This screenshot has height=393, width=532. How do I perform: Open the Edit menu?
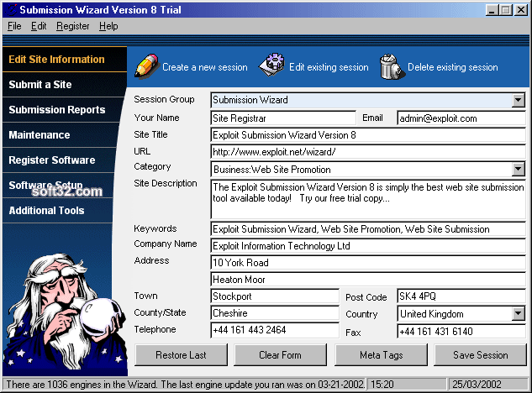point(39,26)
